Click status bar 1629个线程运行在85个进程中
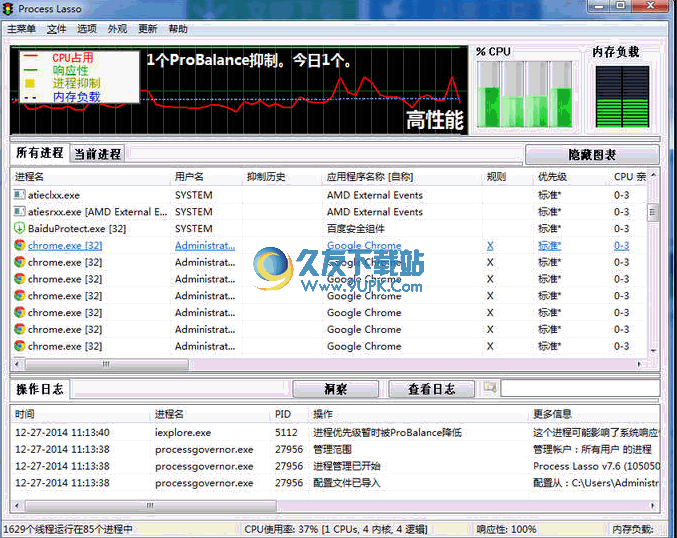The image size is (677, 538). pyautogui.click(x=68, y=529)
